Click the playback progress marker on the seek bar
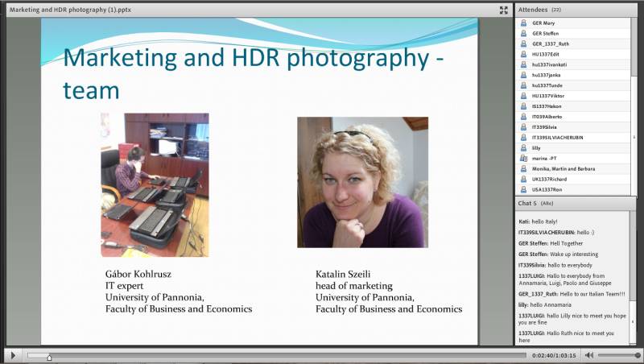The width and height of the screenshot is (644, 364). [49, 356]
